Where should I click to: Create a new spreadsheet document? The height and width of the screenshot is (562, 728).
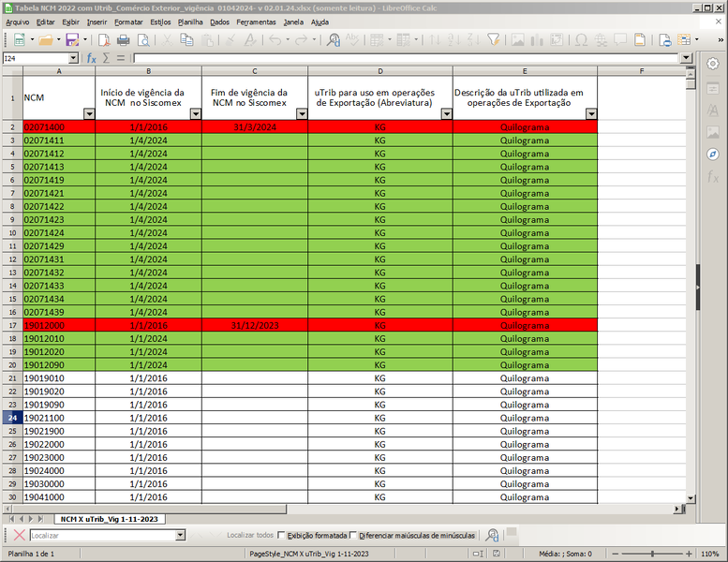tap(19, 40)
